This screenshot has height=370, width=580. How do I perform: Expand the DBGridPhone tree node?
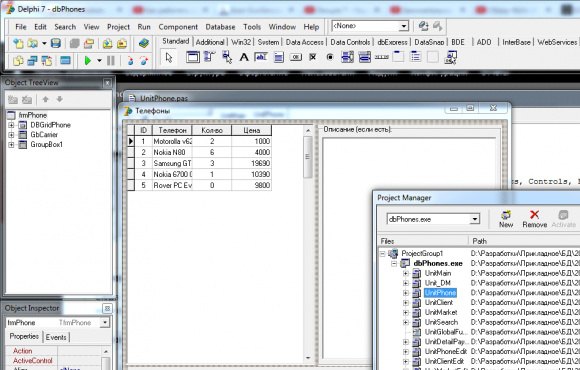point(11,125)
